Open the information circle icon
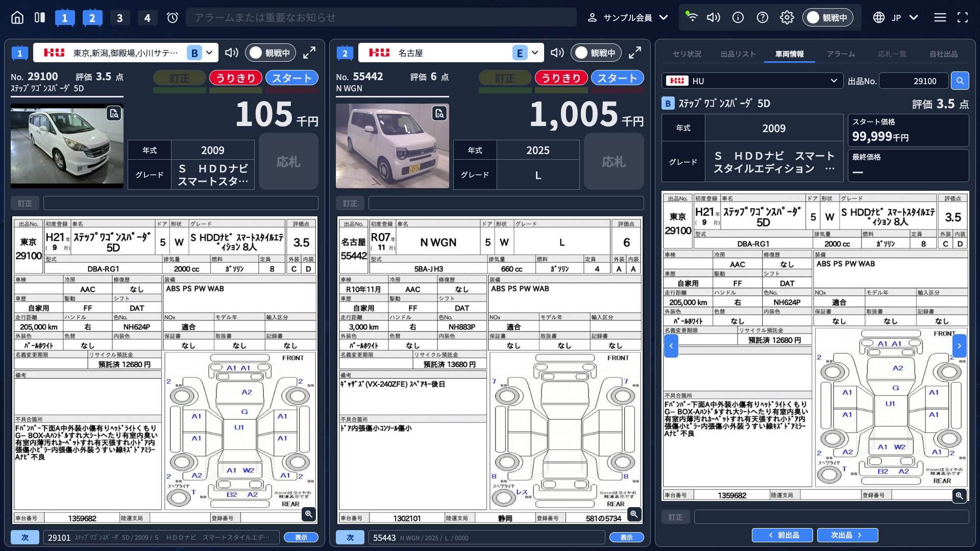The height and width of the screenshot is (551, 980). 738,18
